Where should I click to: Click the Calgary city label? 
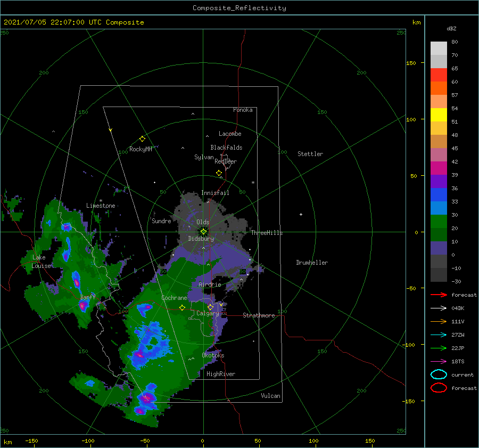click(208, 313)
